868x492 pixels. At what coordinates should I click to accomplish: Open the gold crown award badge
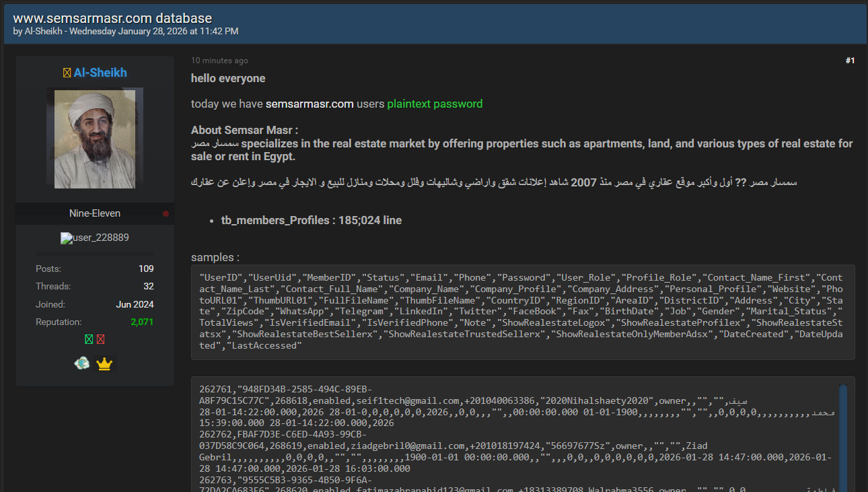point(104,364)
